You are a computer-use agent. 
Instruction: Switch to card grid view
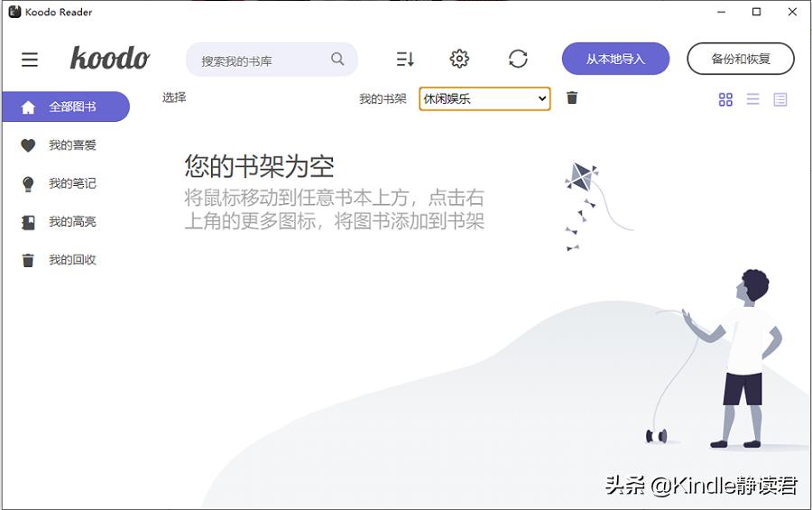point(725,99)
